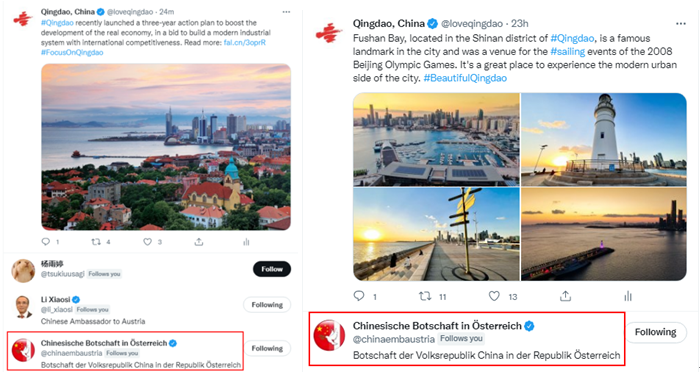Image resolution: width=700 pixels, height=374 pixels.
Task: Open the lighthouse photo thumbnail
Action: click(x=604, y=139)
